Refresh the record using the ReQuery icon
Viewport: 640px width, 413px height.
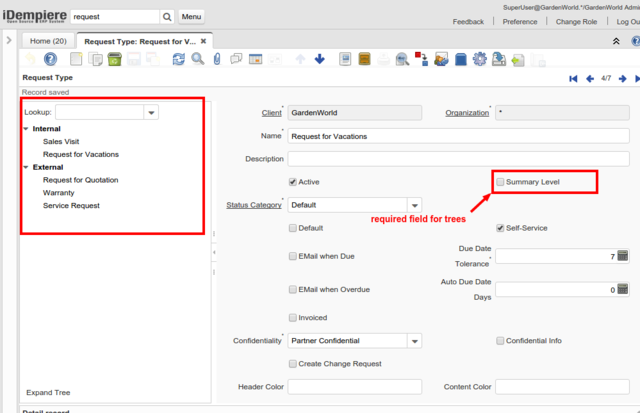pyautogui.click(x=178, y=59)
